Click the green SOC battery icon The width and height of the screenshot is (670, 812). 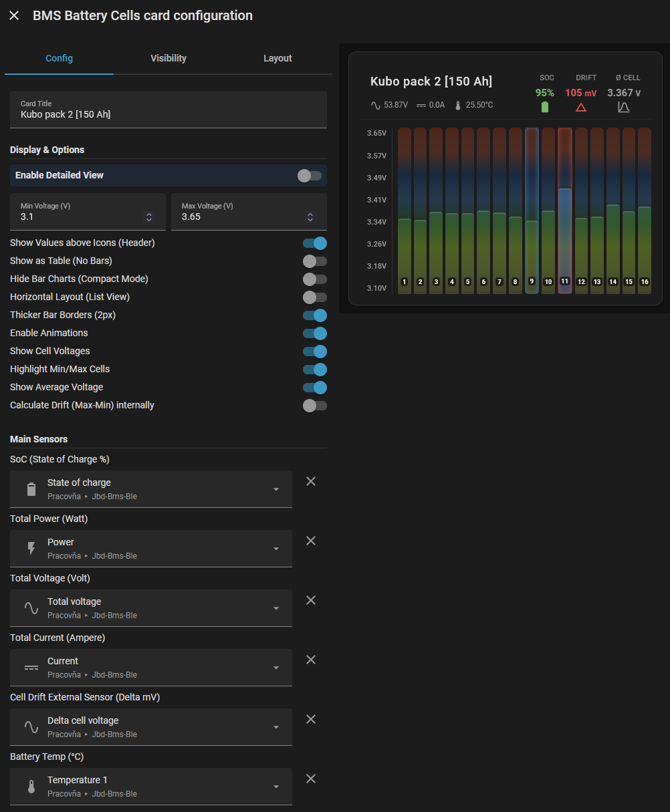click(x=544, y=108)
